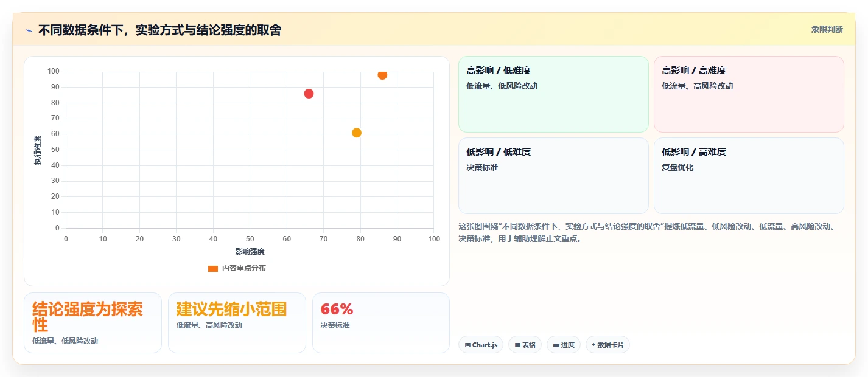This screenshot has height=377, width=868.
Task: Select the 高影响 / 低难度 quadrant card
Action: (x=553, y=94)
